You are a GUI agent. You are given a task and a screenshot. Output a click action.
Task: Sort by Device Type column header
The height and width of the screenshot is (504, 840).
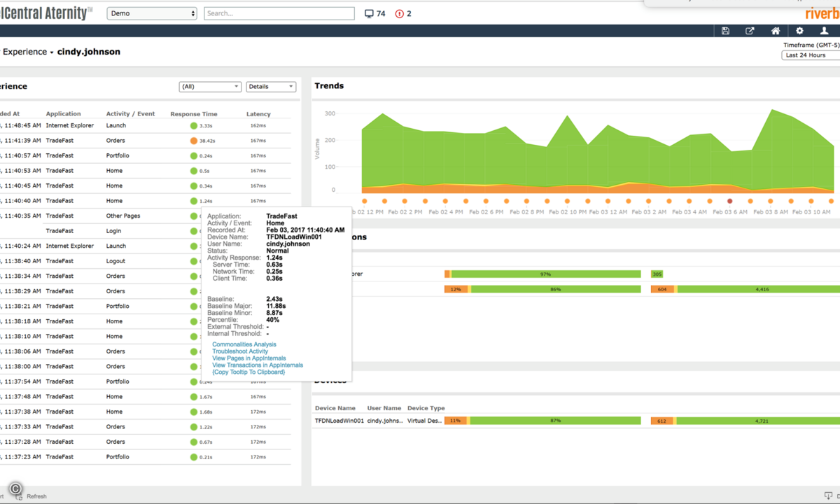pos(426,408)
